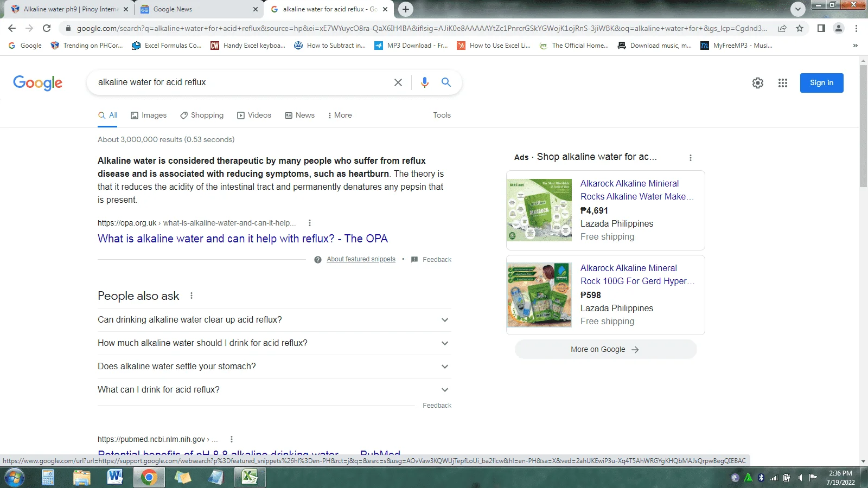868x488 pixels.
Task: Clear the search box with the X icon
Action: 398,82
